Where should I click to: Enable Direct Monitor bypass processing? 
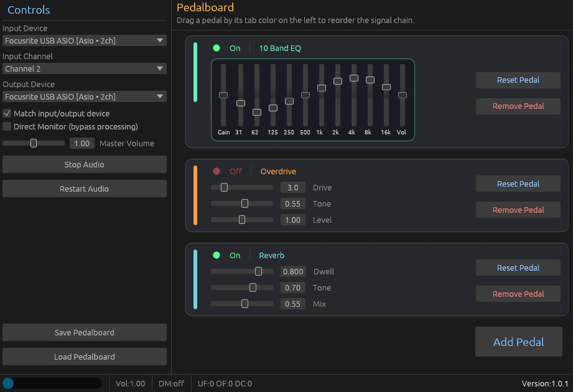(x=6, y=126)
